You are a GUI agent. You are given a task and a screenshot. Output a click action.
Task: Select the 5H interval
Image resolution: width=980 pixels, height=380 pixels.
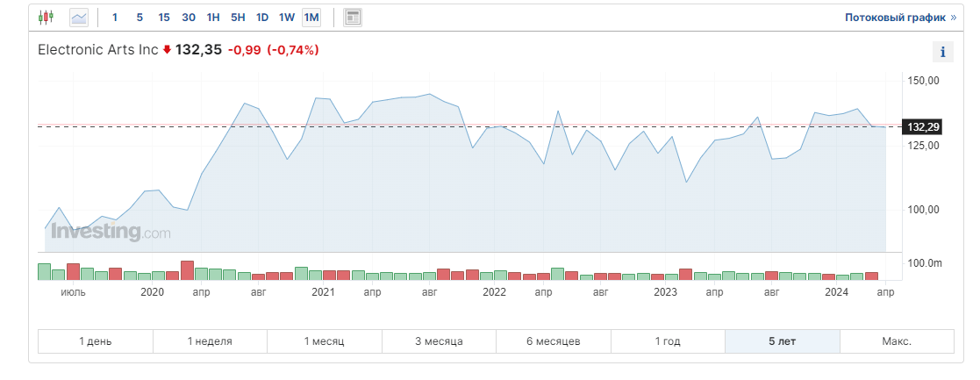pos(238,18)
